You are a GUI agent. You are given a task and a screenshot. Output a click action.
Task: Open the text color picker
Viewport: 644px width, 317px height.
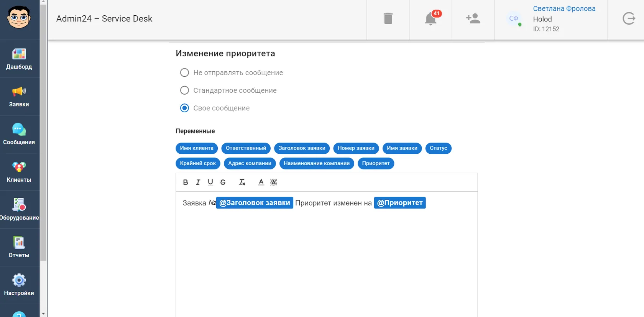pyautogui.click(x=261, y=182)
